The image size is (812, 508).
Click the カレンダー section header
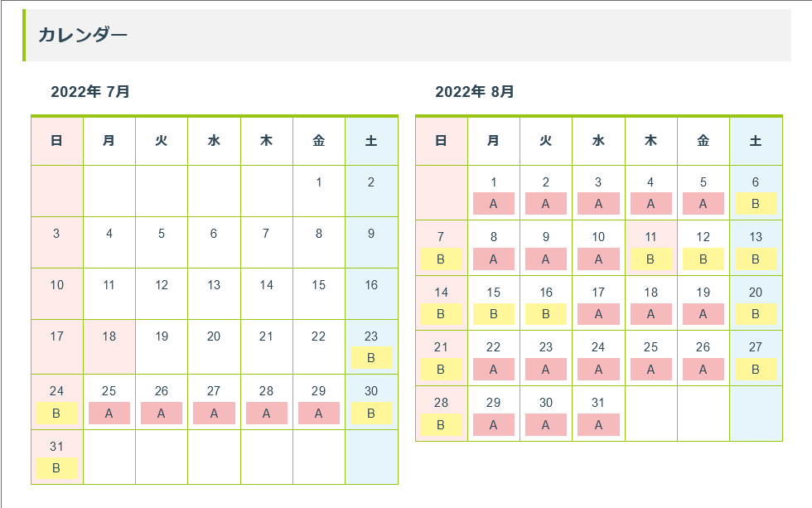click(x=83, y=35)
